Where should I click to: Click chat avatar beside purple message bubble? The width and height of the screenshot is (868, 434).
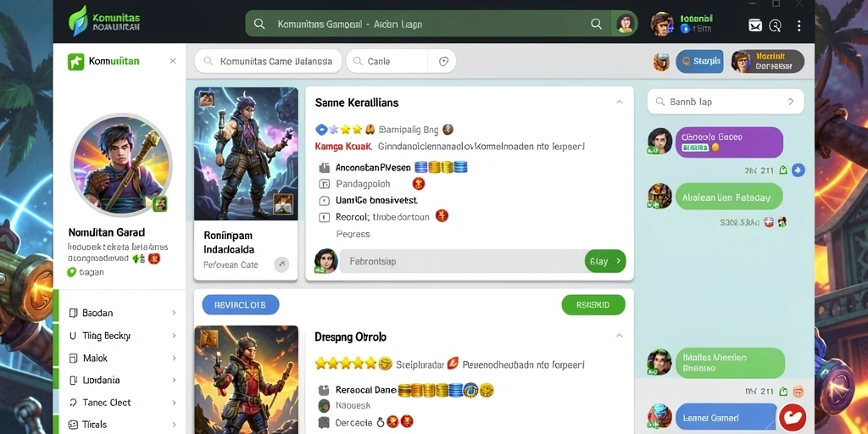(x=659, y=142)
